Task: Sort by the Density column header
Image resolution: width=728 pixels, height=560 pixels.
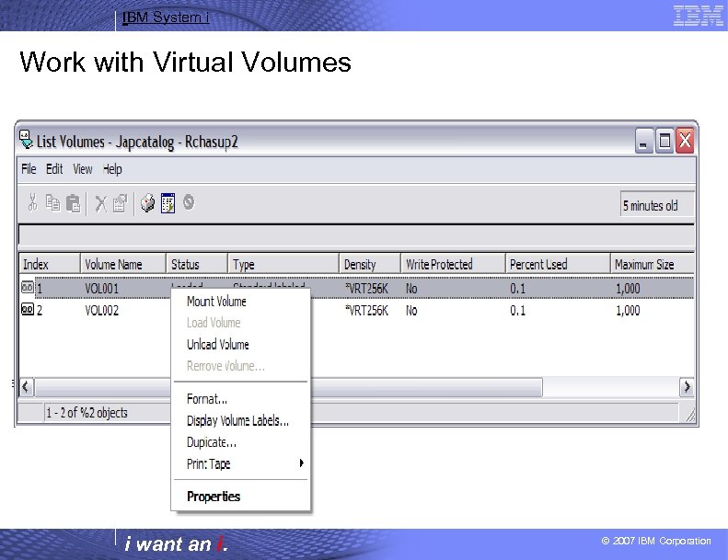Action: 370,264
